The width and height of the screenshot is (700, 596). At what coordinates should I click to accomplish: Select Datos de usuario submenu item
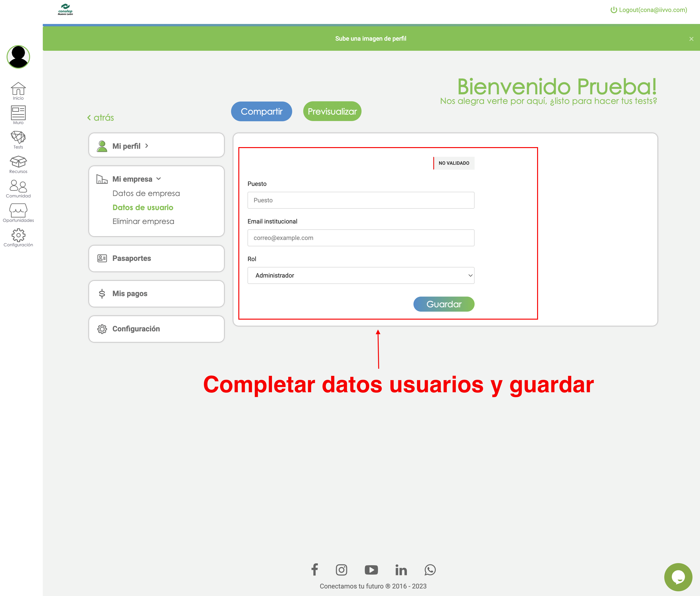tap(143, 208)
